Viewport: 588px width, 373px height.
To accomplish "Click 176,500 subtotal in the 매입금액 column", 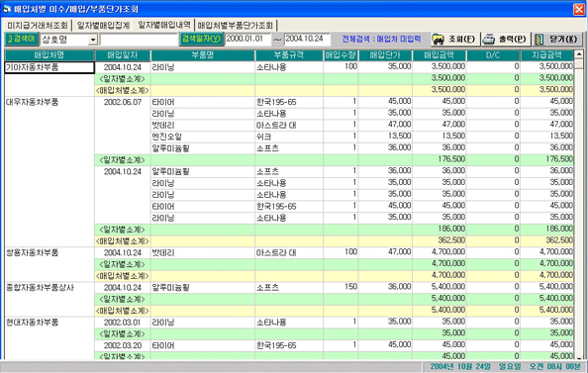I will 440,159.
